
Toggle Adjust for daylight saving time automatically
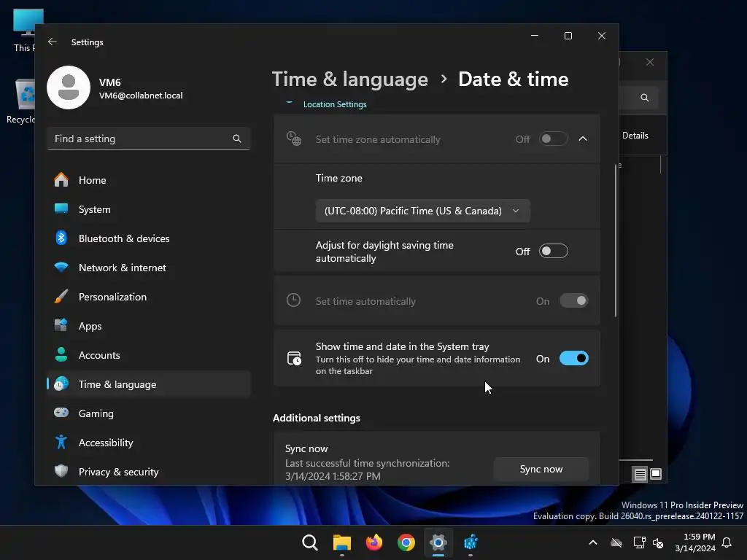[x=553, y=251]
